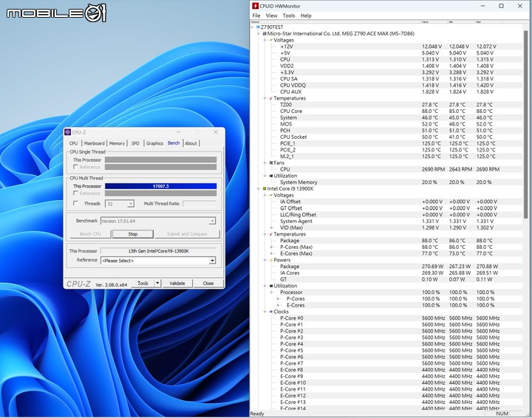Click the Submit and Compare button
Viewport: 532px width, 418px height.
click(187, 234)
